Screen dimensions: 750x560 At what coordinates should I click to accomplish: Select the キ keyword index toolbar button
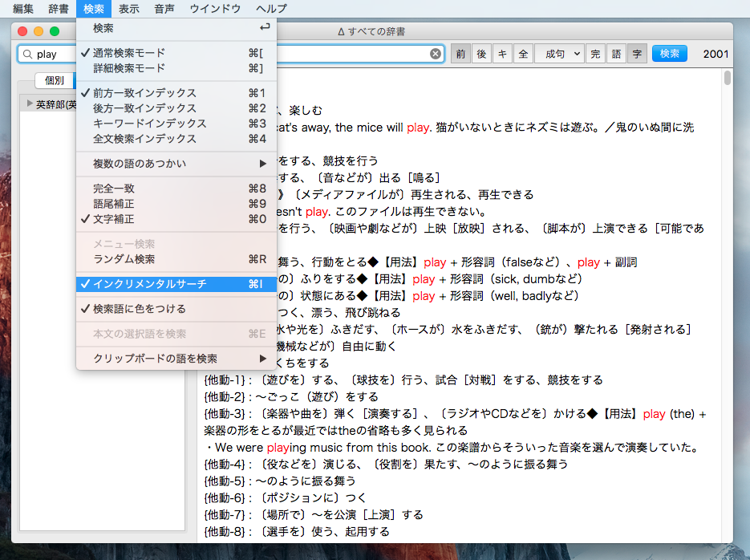click(x=502, y=54)
